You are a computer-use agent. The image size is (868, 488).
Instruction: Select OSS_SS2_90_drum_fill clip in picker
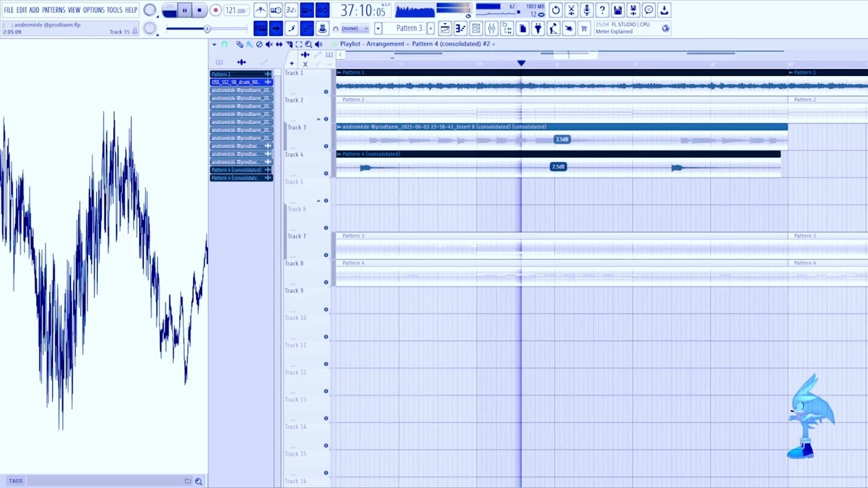click(x=241, y=82)
